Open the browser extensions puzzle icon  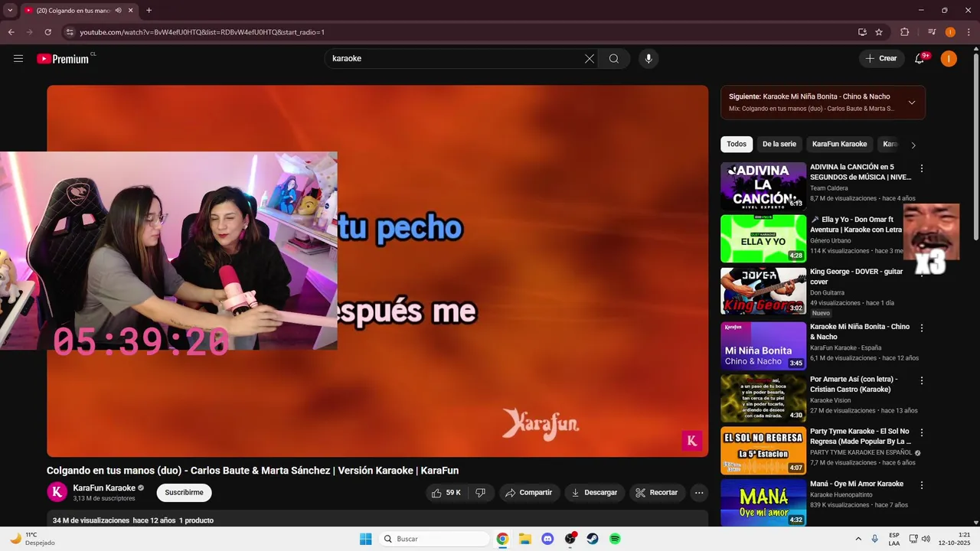pyautogui.click(x=905, y=32)
